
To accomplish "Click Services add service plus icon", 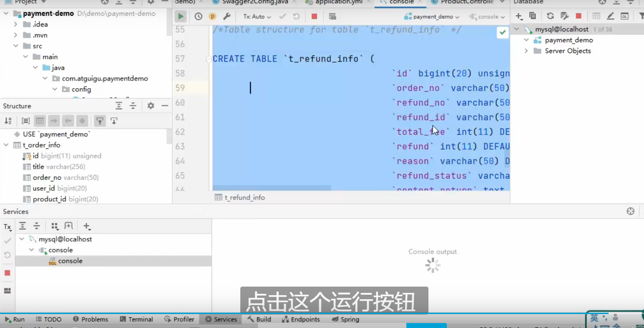I will (x=86, y=226).
